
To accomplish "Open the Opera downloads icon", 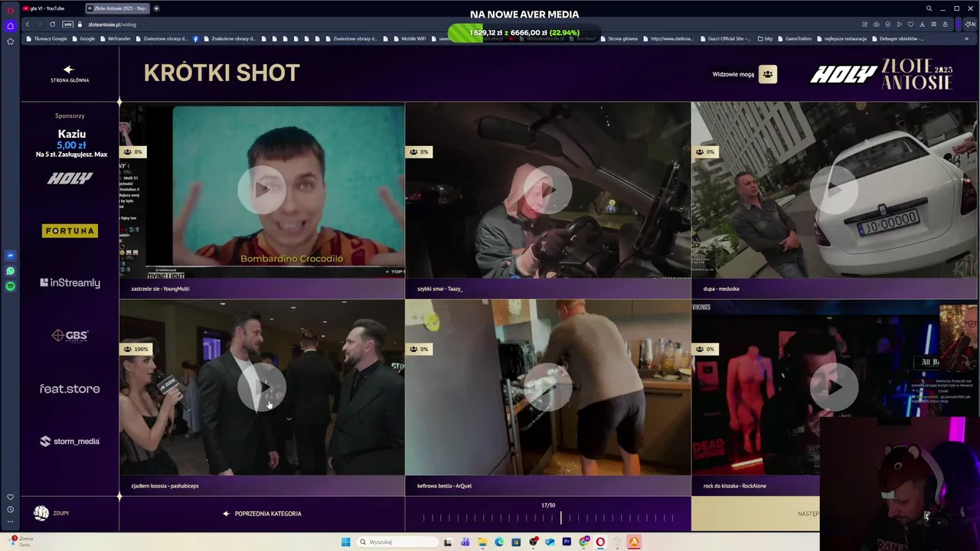I will coord(922,24).
